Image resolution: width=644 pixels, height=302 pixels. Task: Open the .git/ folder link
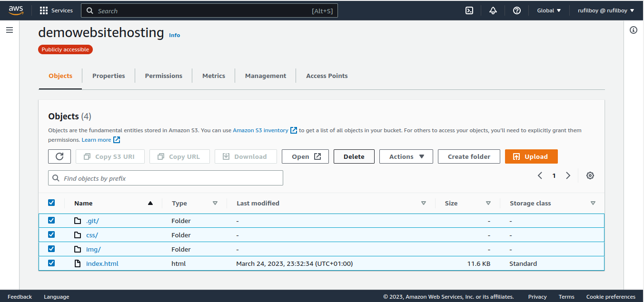click(x=92, y=221)
